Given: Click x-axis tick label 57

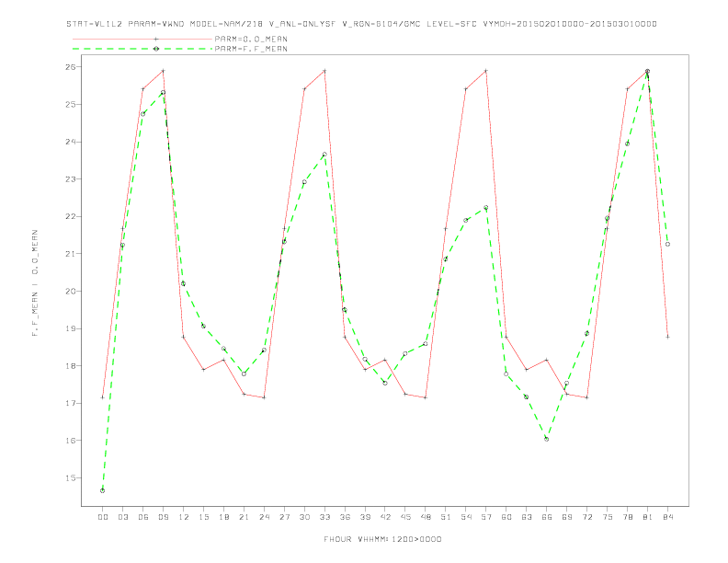Looking at the screenshot, I should tap(486, 517).
